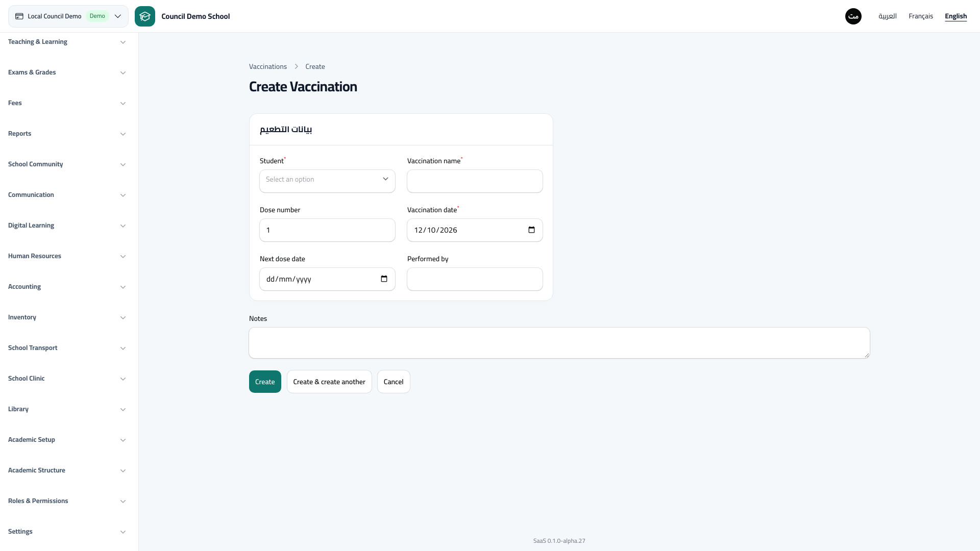Click the school graduation cap logo icon
Image resolution: width=980 pixels, height=551 pixels.
[145, 16]
